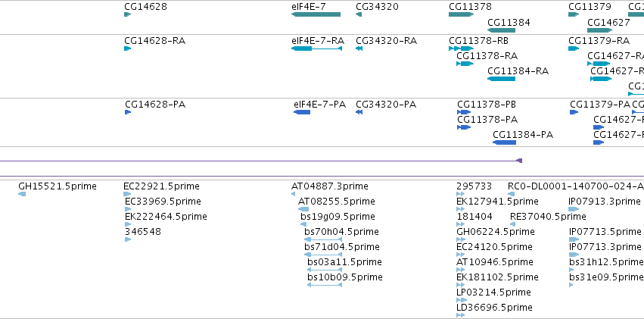Screen dimensions: 644x319
Task: Open the CG34320 gene label
Action: pyautogui.click(x=377, y=7)
